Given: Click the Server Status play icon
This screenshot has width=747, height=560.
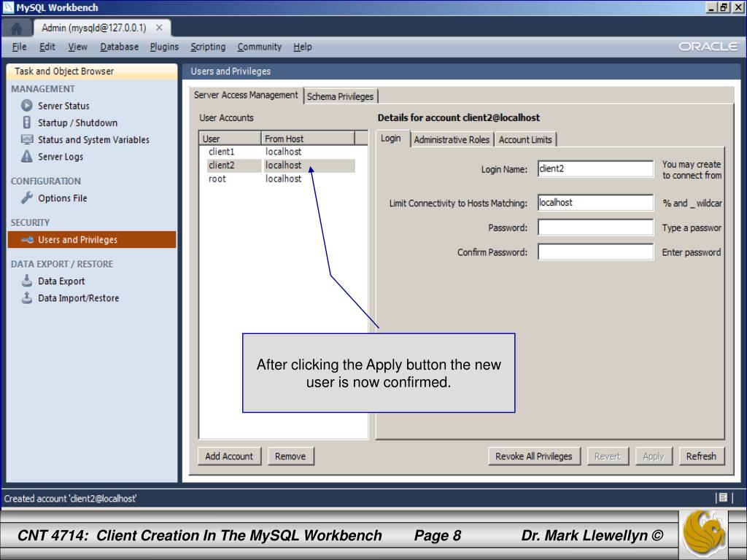Looking at the screenshot, I should tap(27, 105).
